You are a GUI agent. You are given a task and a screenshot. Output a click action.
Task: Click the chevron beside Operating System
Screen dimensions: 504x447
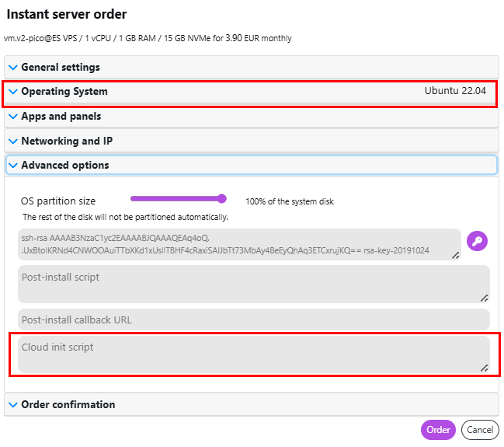[x=12, y=92]
